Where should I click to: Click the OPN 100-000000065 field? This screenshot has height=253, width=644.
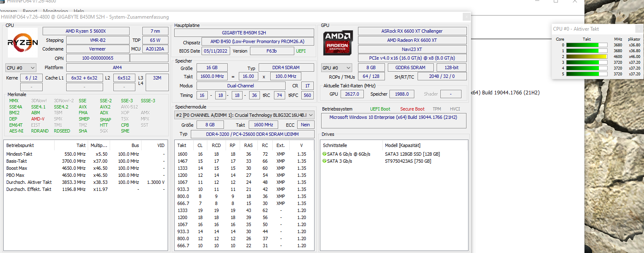pyautogui.click(x=97, y=58)
